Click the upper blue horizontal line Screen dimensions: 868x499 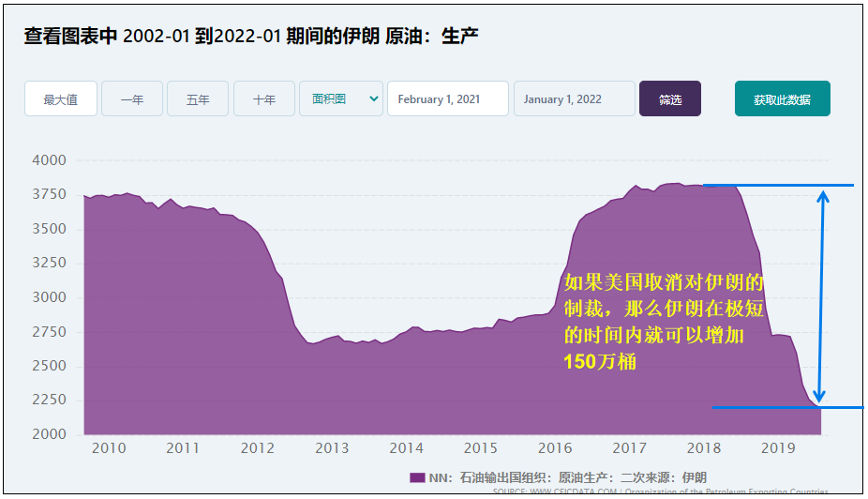click(778, 185)
